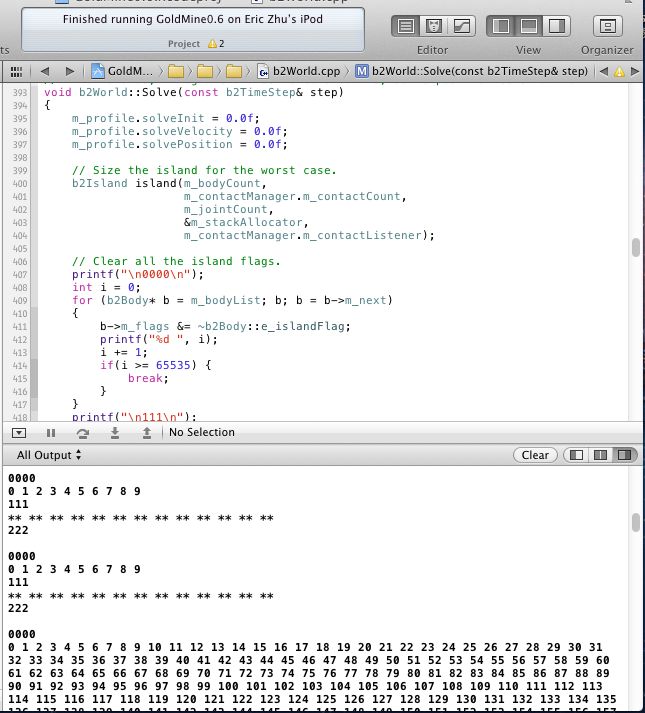Click the 'printf("\n0000\n");' code line
Viewport: 645px width, 713px height.
138,275
